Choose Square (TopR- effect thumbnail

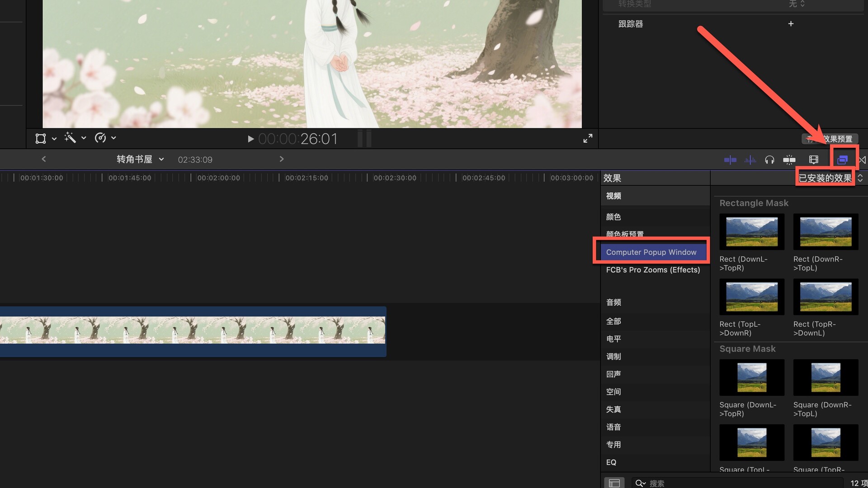[826, 442]
